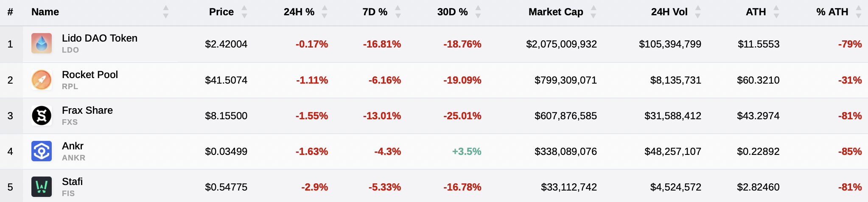Open the Frax Share name link
This screenshot has width=868, height=202.
pyautogui.click(x=87, y=110)
